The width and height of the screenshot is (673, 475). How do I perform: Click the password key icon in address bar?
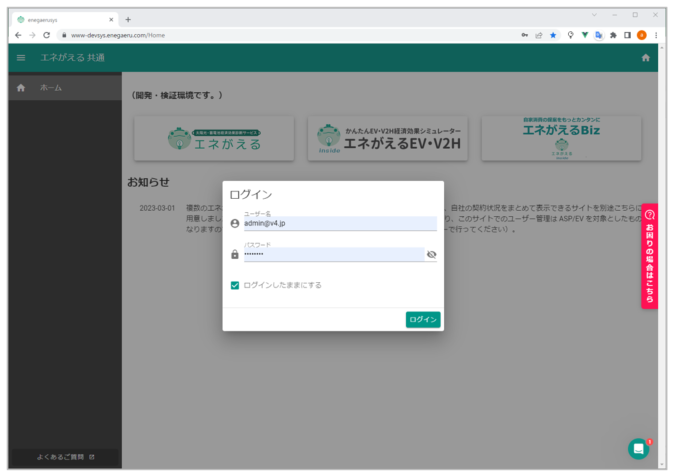point(524,35)
